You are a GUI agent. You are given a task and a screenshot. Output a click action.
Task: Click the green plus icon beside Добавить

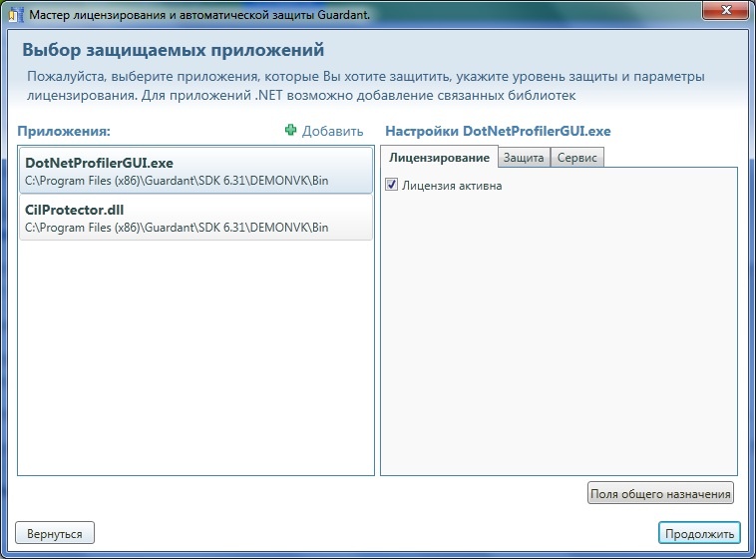pyautogui.click(x=290, y=131)
